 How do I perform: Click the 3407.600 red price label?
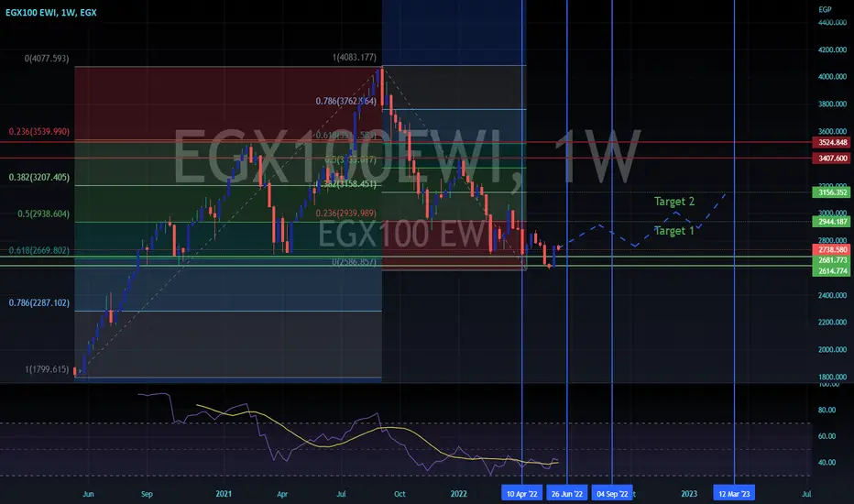(832, 159)
